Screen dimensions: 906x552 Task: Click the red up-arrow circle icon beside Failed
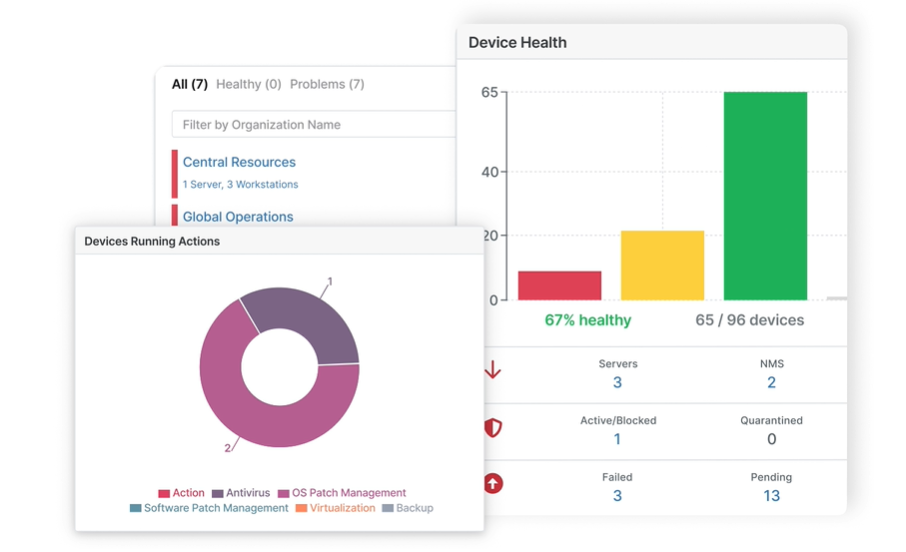[493, 483]
